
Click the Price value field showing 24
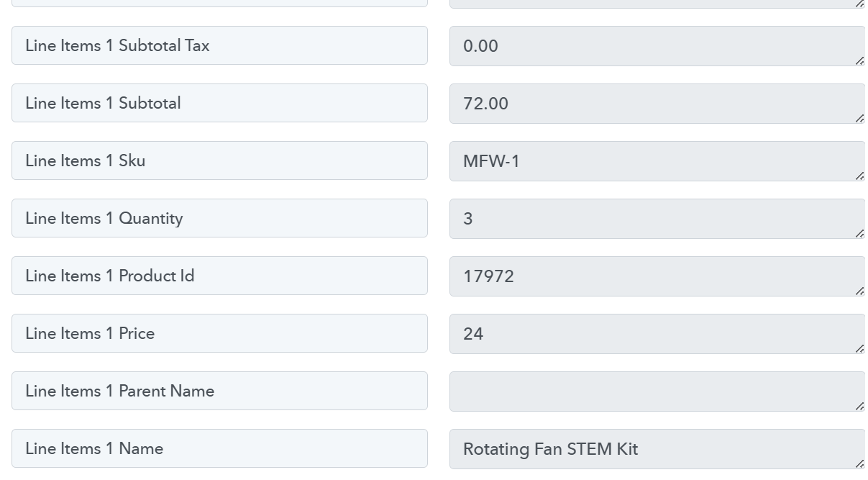656,334
